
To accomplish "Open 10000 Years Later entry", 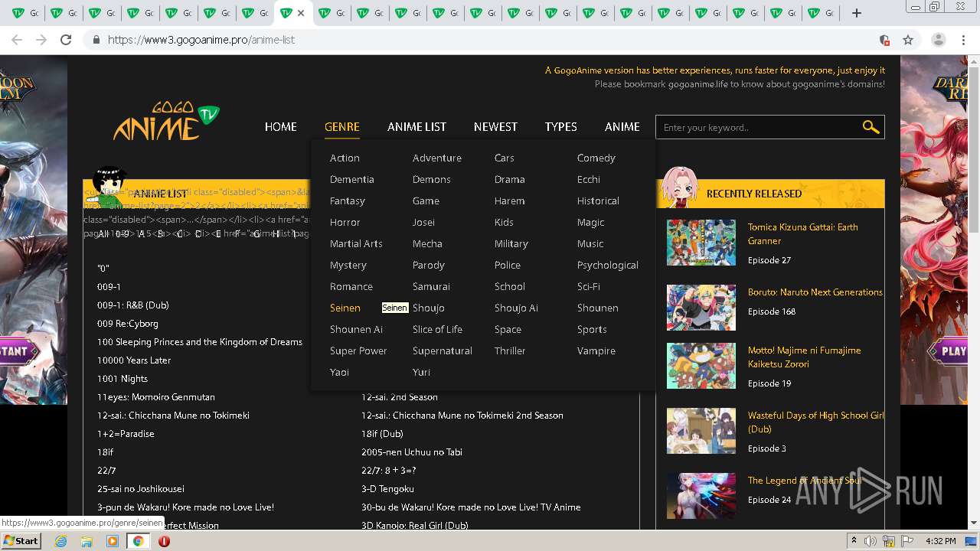I will 133,360.
